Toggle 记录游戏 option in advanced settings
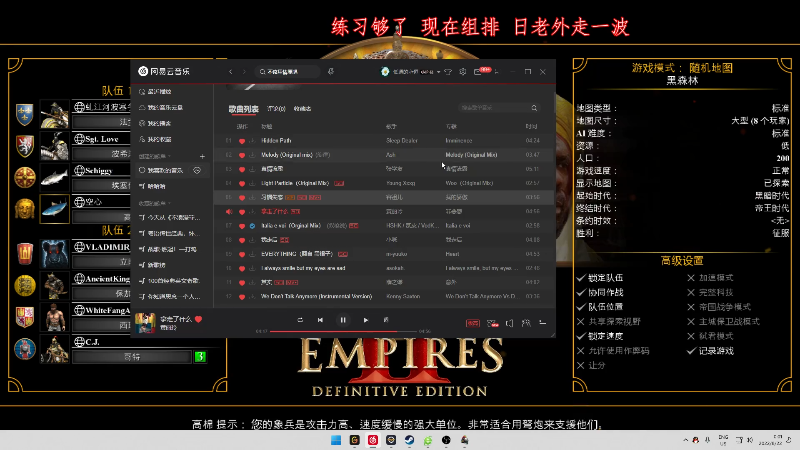 coord(710,351)
